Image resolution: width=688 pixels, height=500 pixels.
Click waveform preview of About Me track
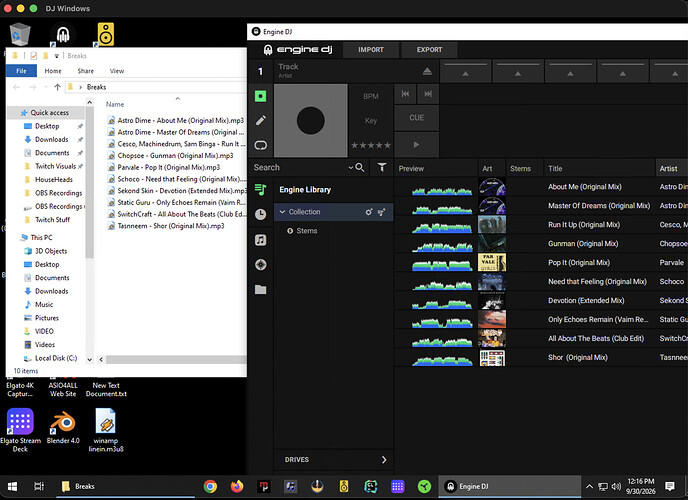pyautogui.click(x=442, y=190)
